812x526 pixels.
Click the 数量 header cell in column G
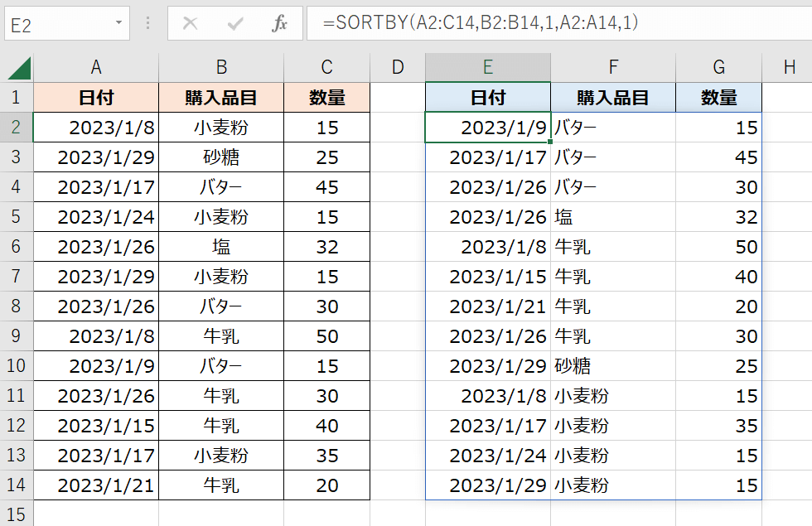tap(718, 98)
